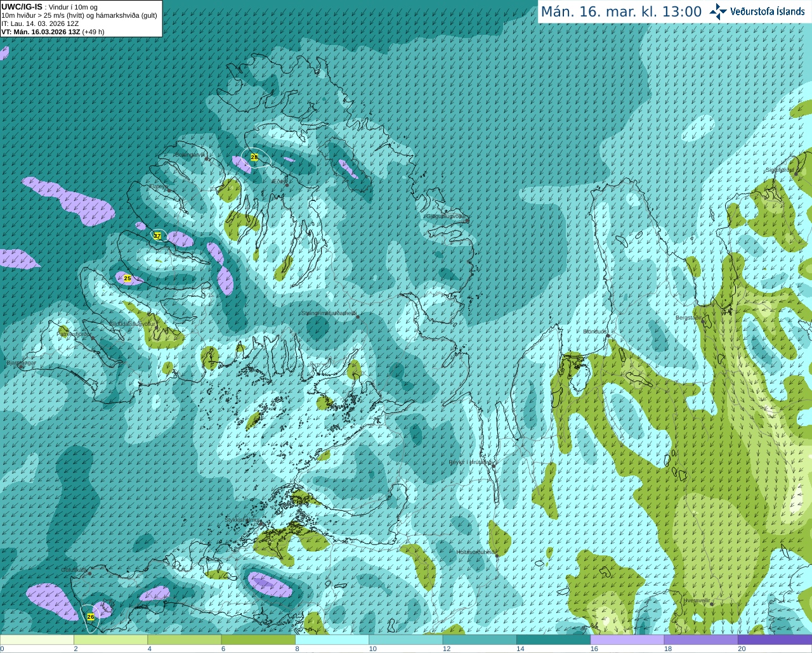The image size is (812, 653).
Task: Click the Blönduós station label
Action: click(x=595, y=332)
